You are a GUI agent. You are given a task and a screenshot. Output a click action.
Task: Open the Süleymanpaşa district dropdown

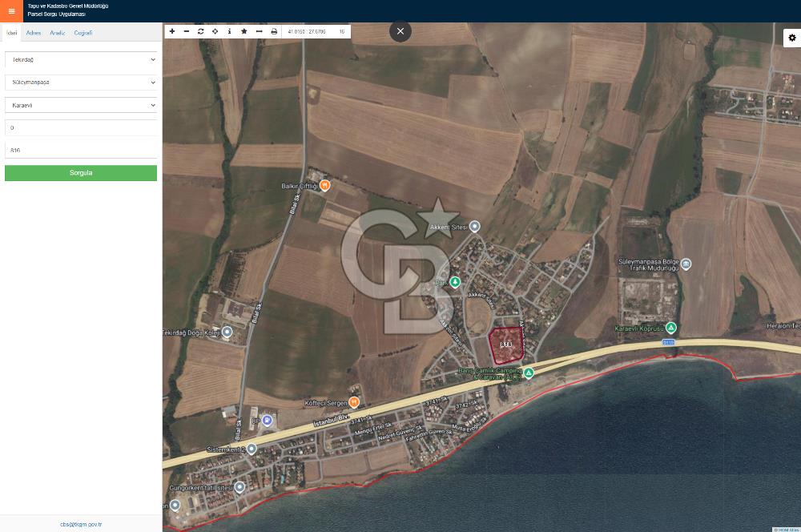(80, 82)
